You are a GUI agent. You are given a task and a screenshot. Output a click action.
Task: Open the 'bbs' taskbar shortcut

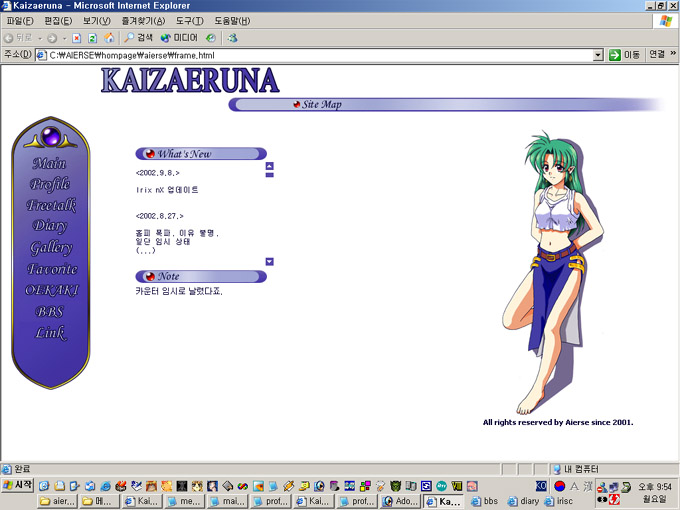tap(484, 501)
